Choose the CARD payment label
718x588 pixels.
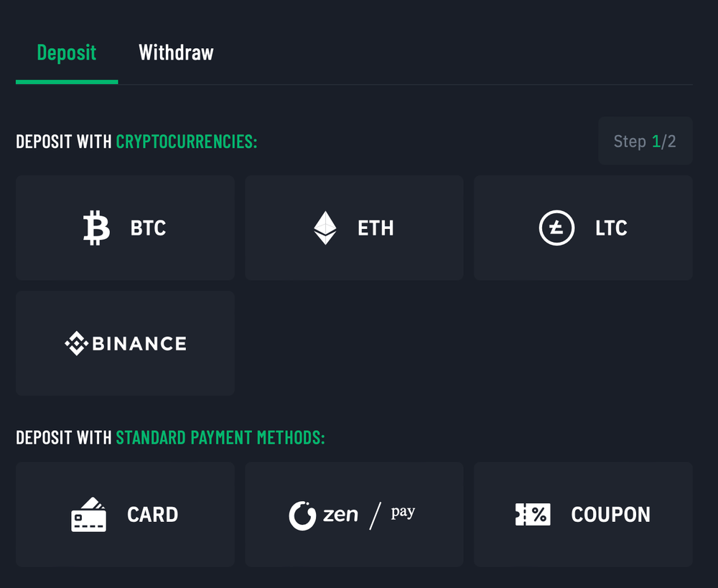[152, 515]
